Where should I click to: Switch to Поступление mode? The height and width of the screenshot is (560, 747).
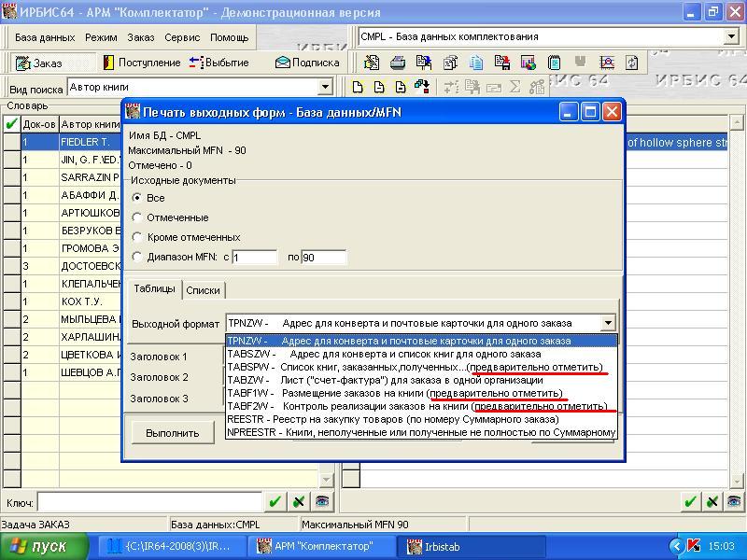[x=142, y=63]
